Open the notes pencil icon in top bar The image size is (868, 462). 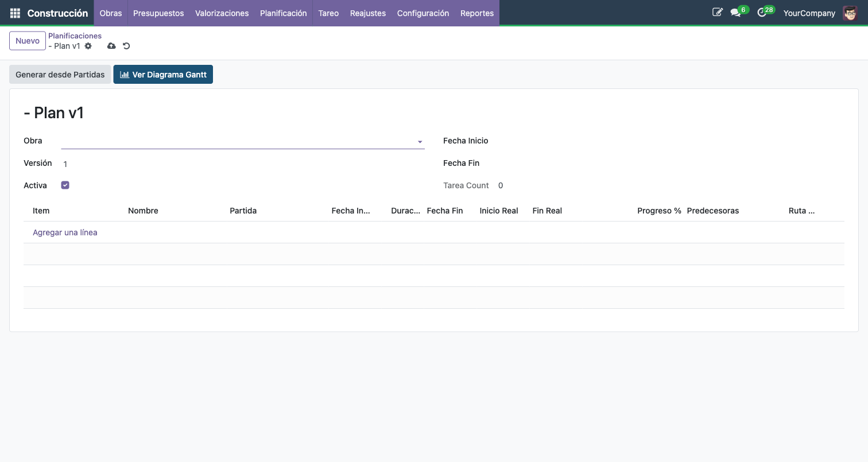717,12
